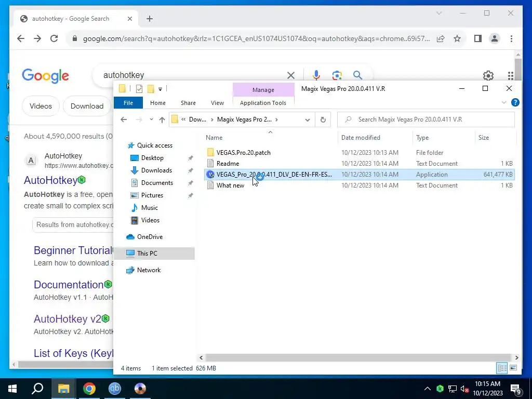The width and height of the screenshot is (532, 399).
Task: Switch to details view layout icon
Action: pos(502,368)
